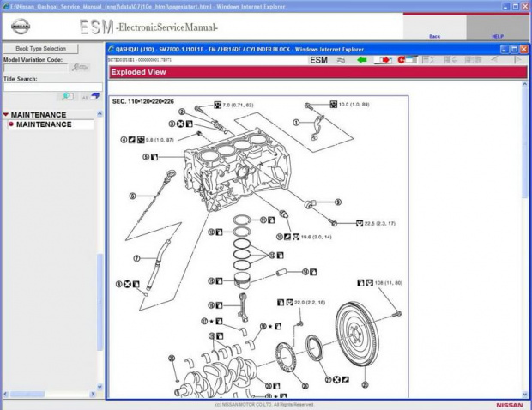Click the greyed-out double-page toolbar icon
The image size is (532, 410).
click(x=473, y=60)
